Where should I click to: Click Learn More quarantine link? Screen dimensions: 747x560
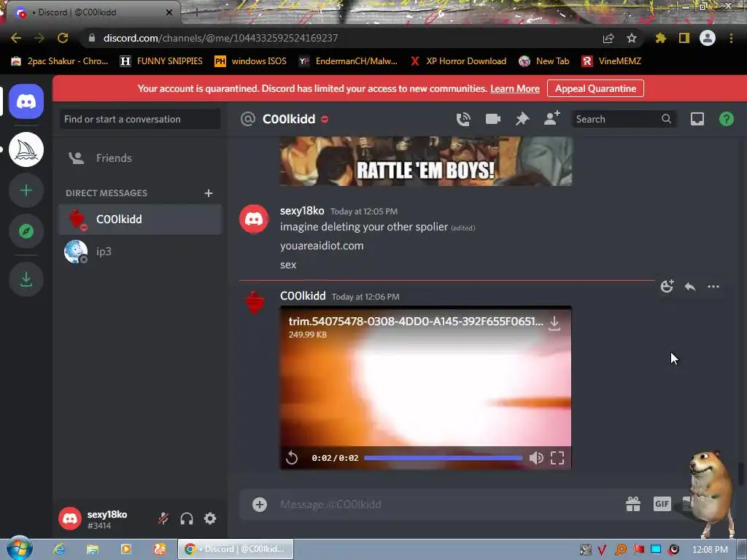click(514, 88)
